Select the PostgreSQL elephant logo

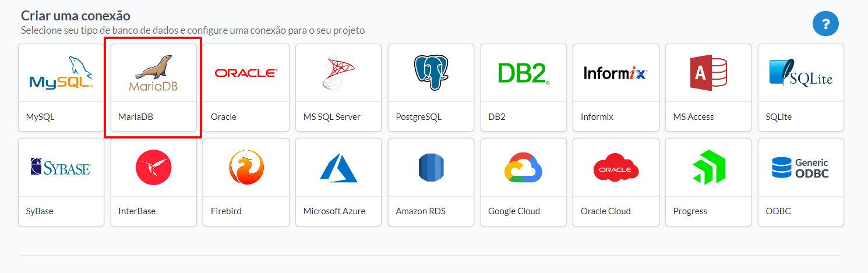[x=431, y=73]
